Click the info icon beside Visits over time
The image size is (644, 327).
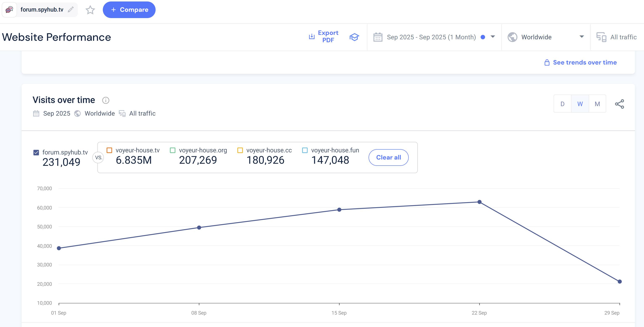106,100
